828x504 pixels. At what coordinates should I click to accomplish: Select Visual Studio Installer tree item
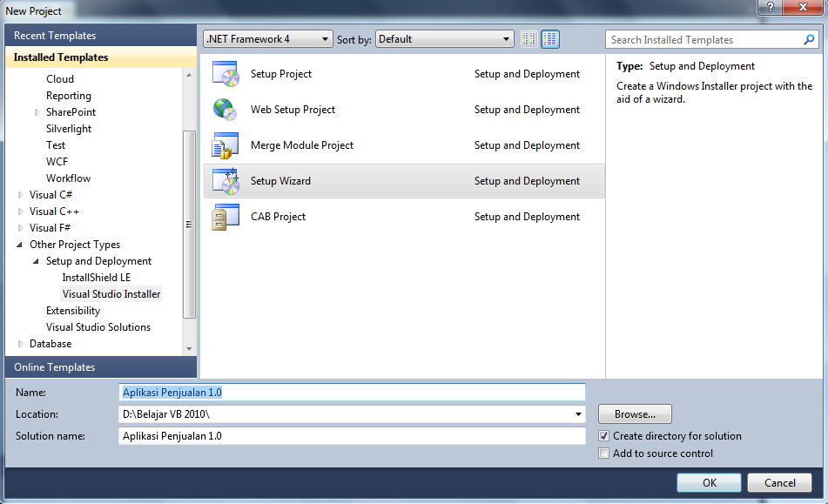111,294
